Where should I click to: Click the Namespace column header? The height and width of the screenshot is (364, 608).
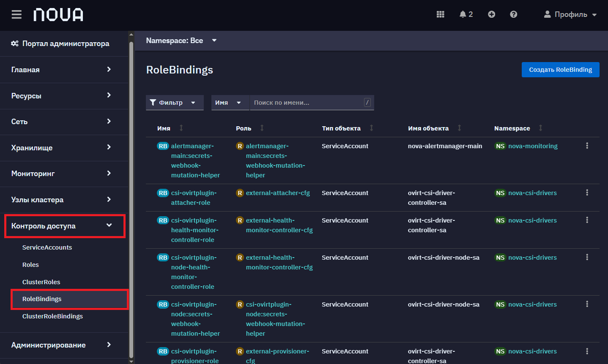tap(512, 128)
